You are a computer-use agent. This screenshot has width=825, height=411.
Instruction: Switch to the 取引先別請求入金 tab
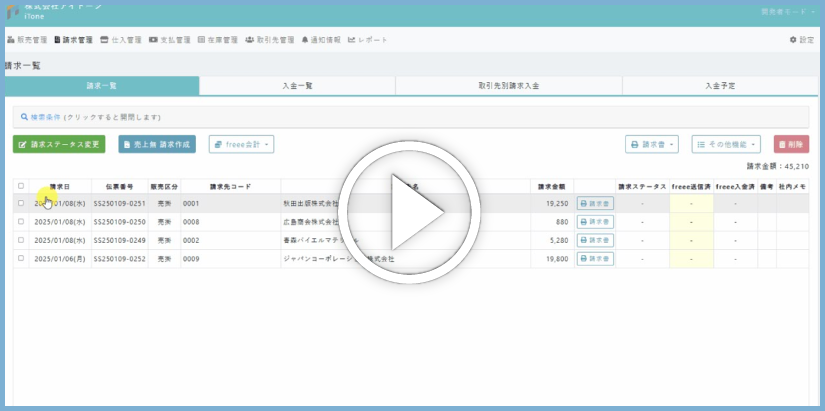coord(509,86)
